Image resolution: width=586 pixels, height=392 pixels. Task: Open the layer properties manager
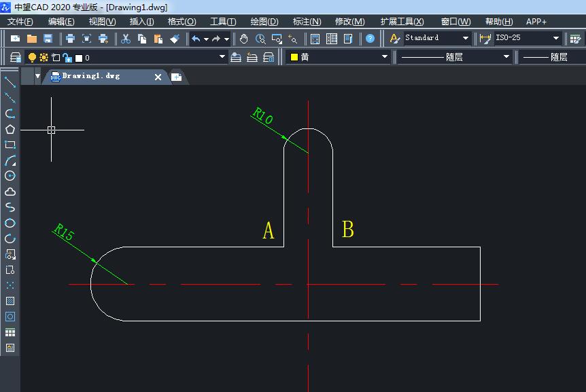16,57
